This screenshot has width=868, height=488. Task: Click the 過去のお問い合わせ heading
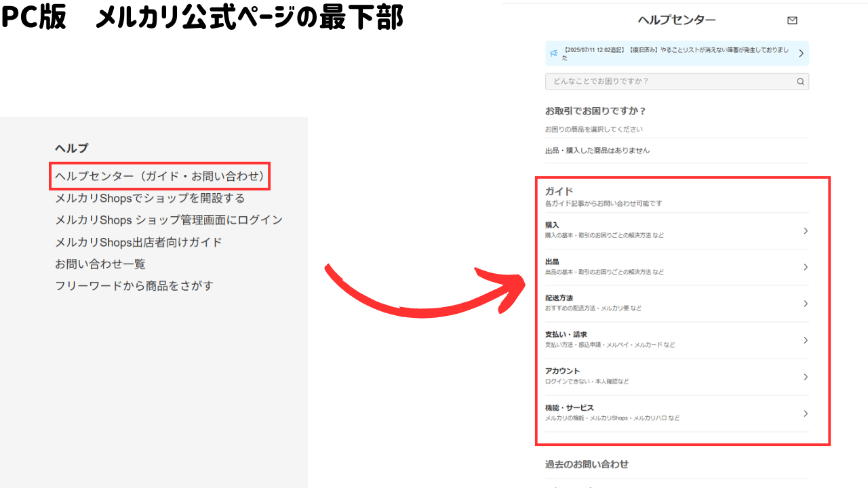[x=587, y=464]
